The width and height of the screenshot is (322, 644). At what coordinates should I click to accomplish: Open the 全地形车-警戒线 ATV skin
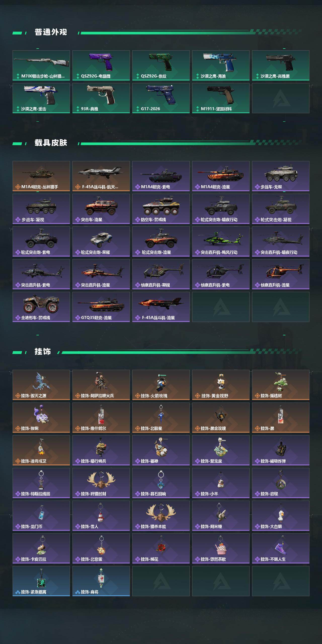point(41,307)
